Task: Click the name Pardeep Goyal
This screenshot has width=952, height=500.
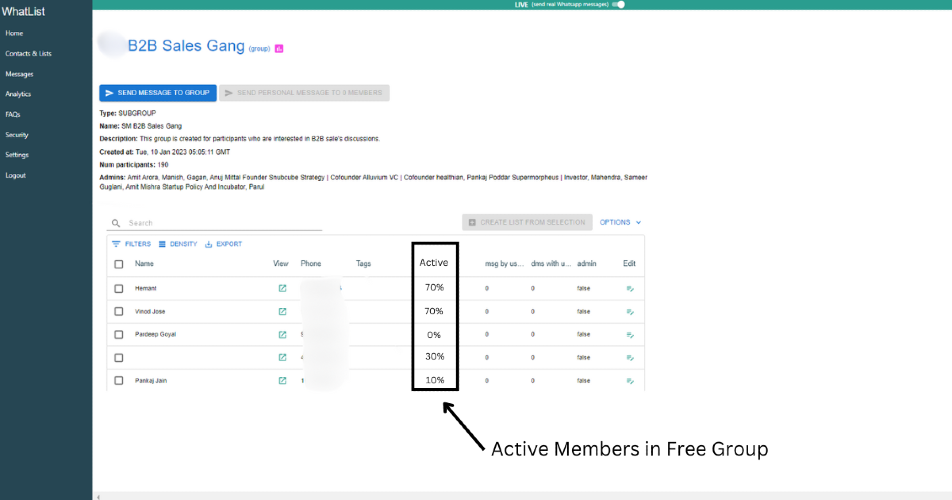Action: click(x=155, y=334)
